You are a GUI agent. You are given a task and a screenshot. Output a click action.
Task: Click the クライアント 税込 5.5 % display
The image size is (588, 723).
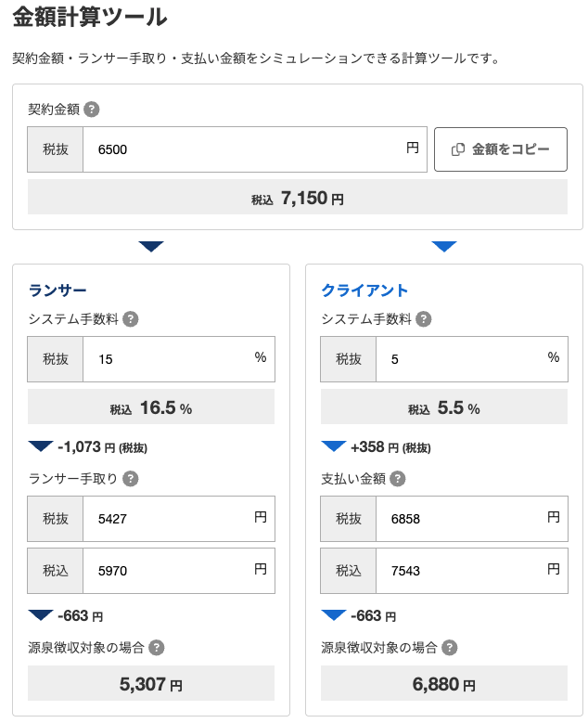[x=443, y=407]
